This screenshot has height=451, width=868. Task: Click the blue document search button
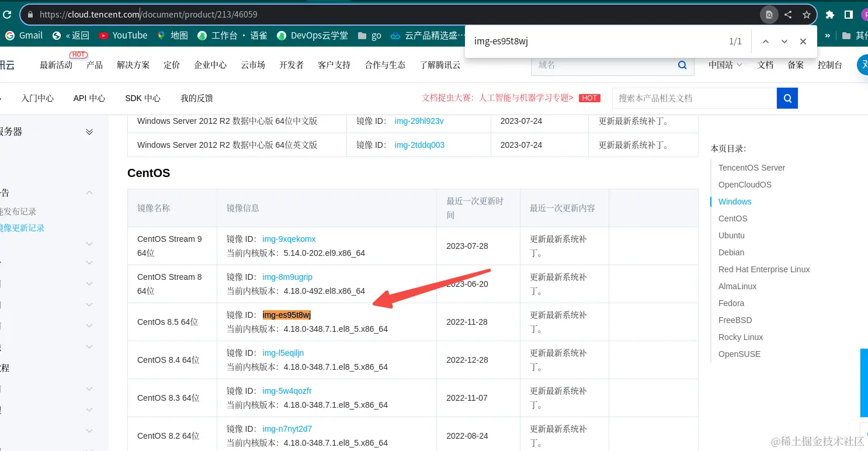tap(787, 98)
